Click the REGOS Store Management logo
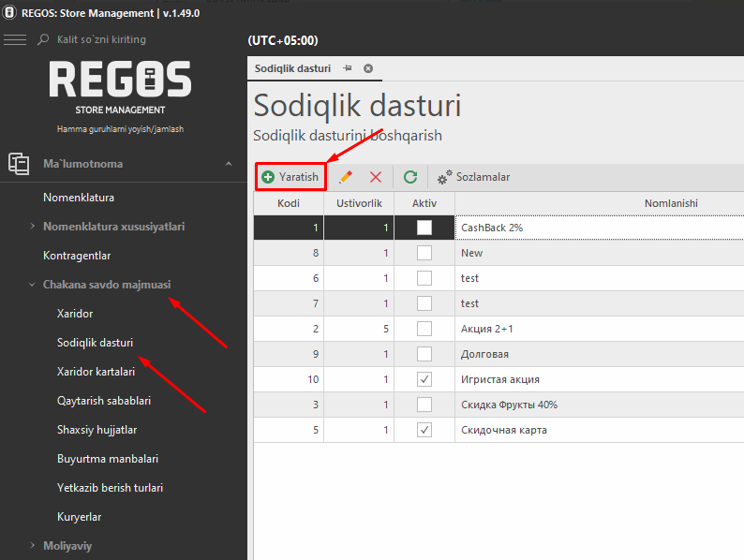 [120, 87]
